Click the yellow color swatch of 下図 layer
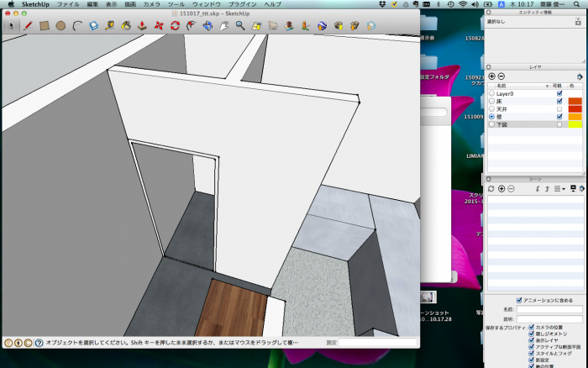The width and height of the screenshot is (588, 368). pos(575,124)
